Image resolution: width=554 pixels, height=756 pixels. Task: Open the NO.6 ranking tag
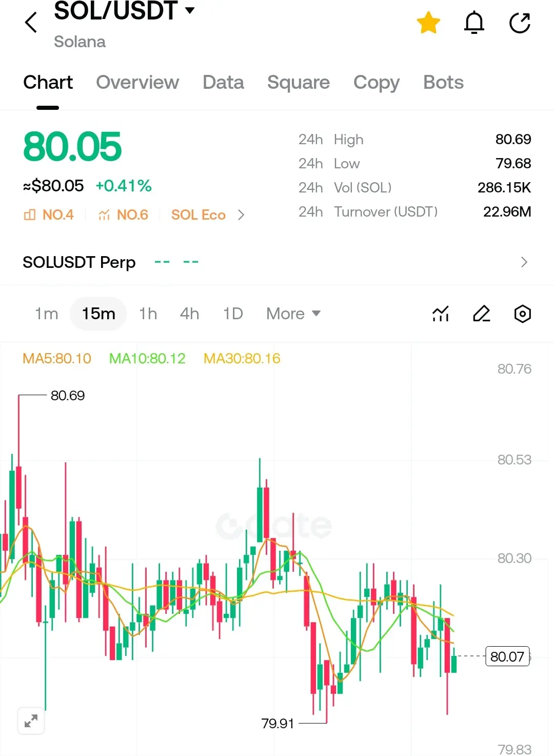pyautogui.click(x=123, y=215)
